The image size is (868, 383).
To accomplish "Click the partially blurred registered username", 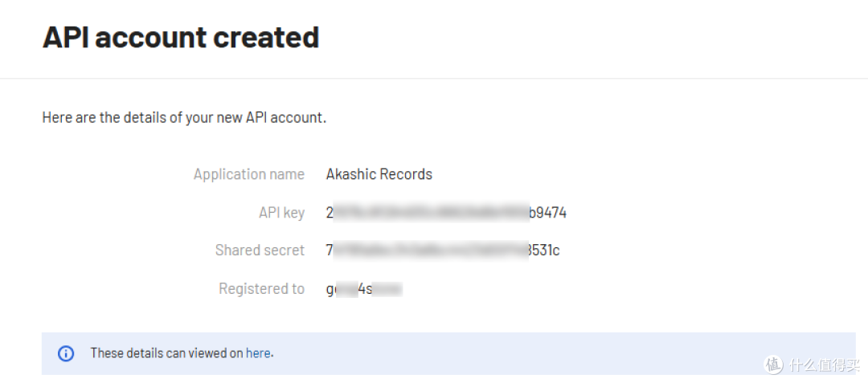I will click(x=364, y=289).
